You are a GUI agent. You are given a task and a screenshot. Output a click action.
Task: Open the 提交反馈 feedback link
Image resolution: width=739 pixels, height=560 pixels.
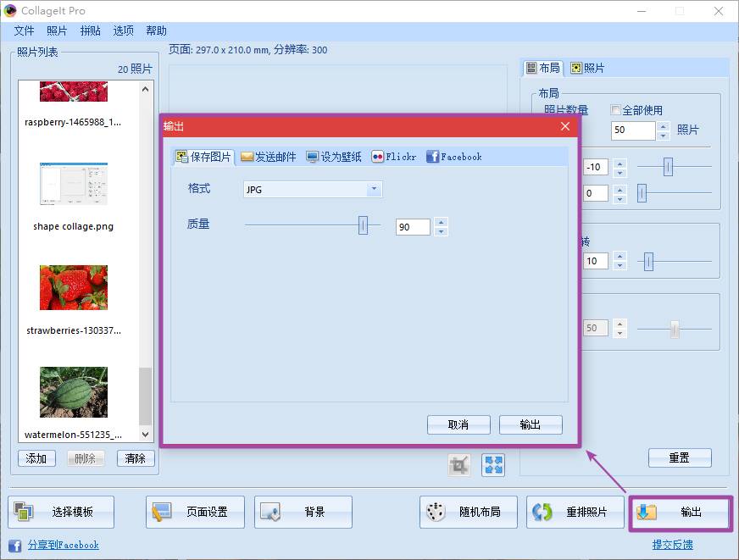click(673, 545)
